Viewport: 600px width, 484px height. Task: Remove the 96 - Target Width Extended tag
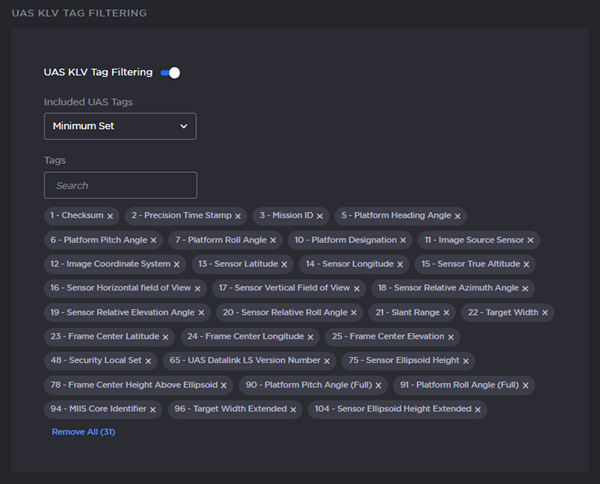293,409
